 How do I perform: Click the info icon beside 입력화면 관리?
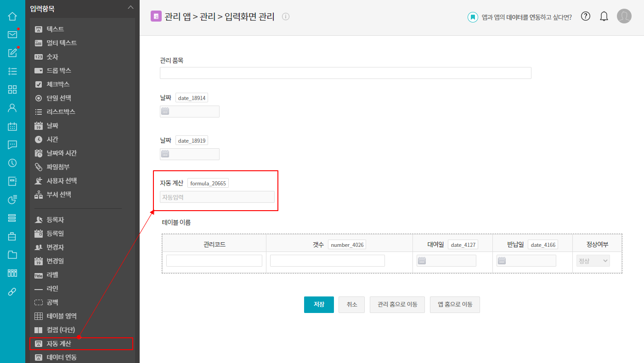(x=286, y=17)
